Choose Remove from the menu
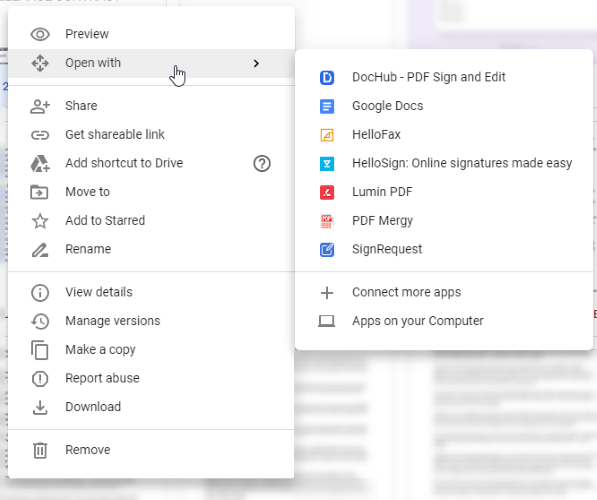The height and width of the screenshot is (500, 597). click(x=151, y=450)
